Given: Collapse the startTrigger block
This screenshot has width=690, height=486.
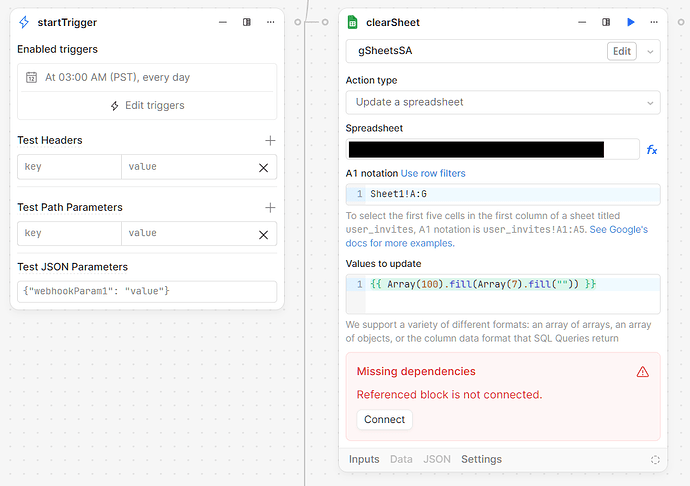Looking at the screenshot, I should click(x=222, y=22).
